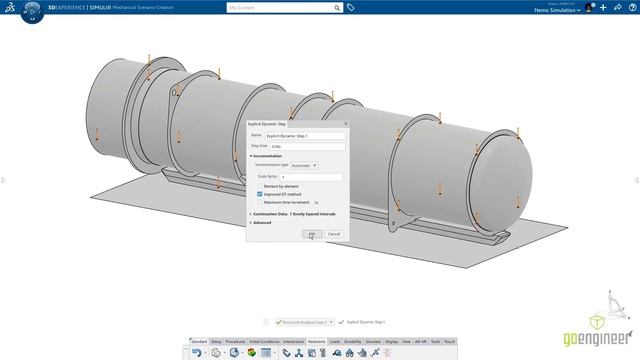Viewport: 640px width, 360px height.
Task: Switch to the Procedures tab
Action: (x=236, y=342)
